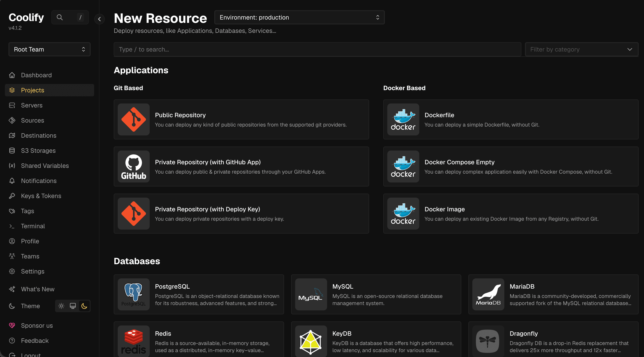Viewport: 644px width, 357px height.
Task: Click the S3 Storages database icon
Action: pos(12,151)
